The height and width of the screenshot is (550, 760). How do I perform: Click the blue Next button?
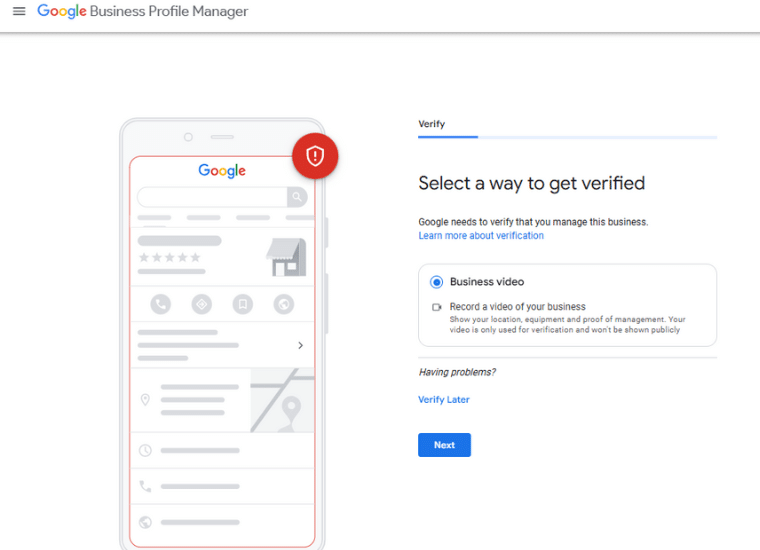click(x=444, y=445)
